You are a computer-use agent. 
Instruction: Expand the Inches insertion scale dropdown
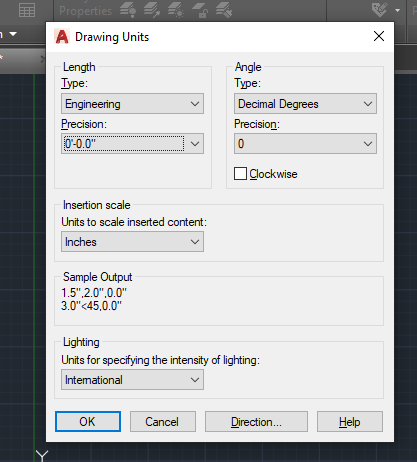click(132, 242)
